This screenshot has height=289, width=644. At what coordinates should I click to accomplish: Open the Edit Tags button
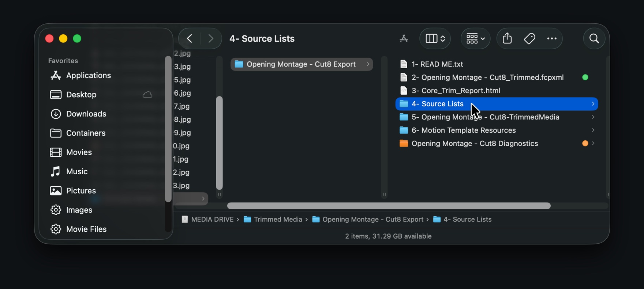[x=529, y=38]
